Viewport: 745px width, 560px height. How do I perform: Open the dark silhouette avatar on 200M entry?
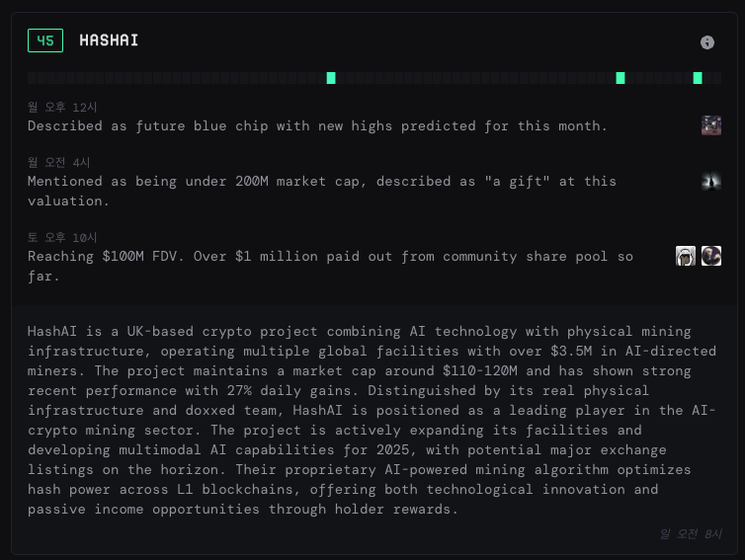pos(711,181)
